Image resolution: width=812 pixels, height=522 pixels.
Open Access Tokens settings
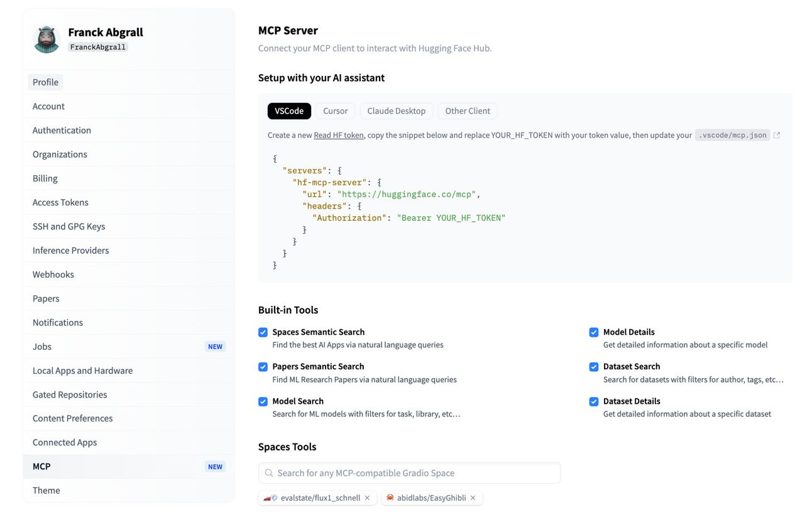[x=129, y=202]
